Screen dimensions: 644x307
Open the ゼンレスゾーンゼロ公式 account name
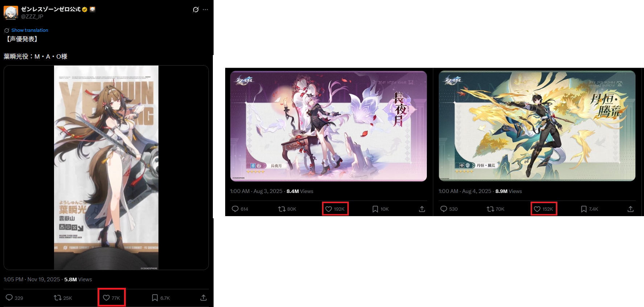click(51, 9)
